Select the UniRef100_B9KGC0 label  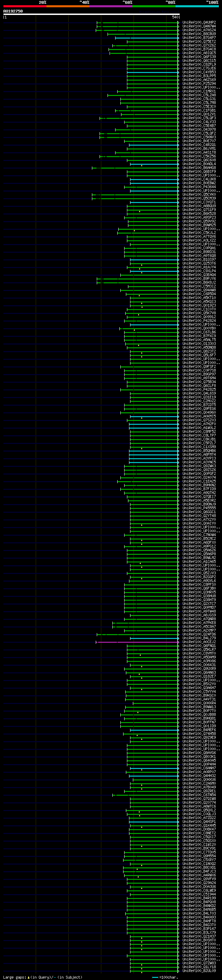(x=199, y=695)
